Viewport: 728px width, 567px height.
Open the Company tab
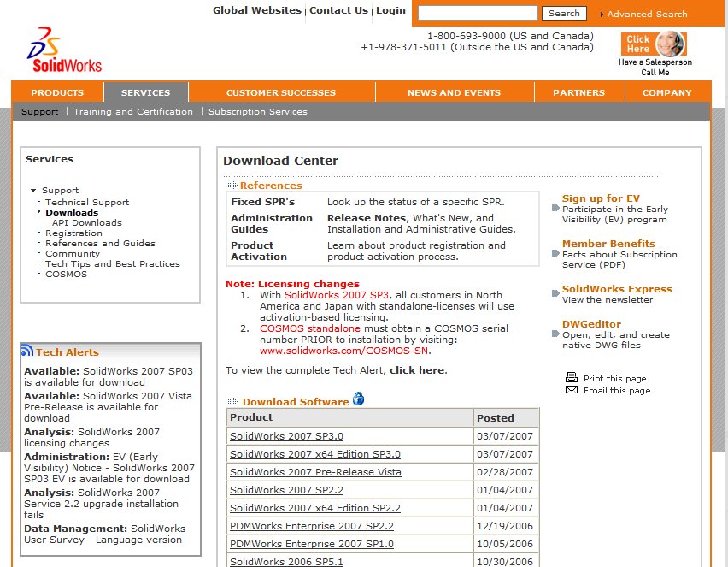point(667,92)
